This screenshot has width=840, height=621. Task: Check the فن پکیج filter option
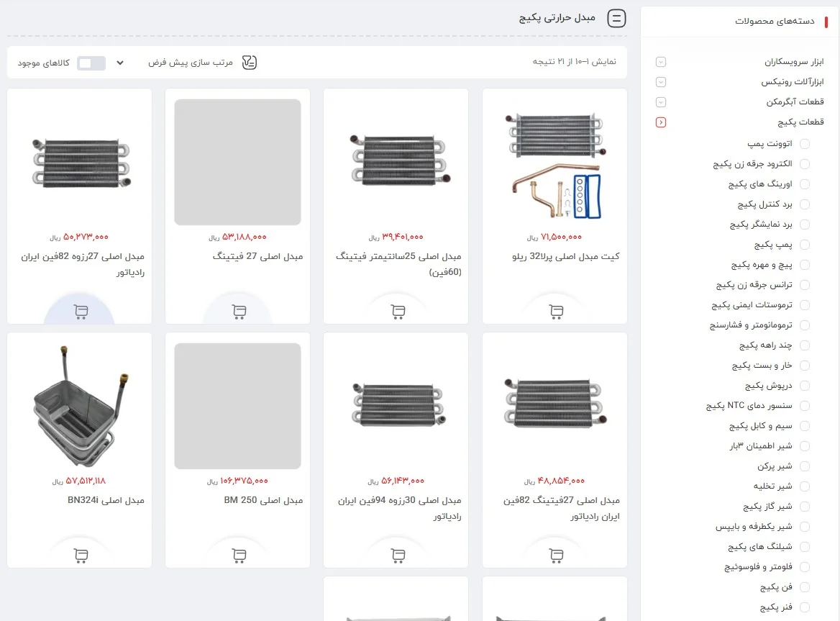coord(804,586)
